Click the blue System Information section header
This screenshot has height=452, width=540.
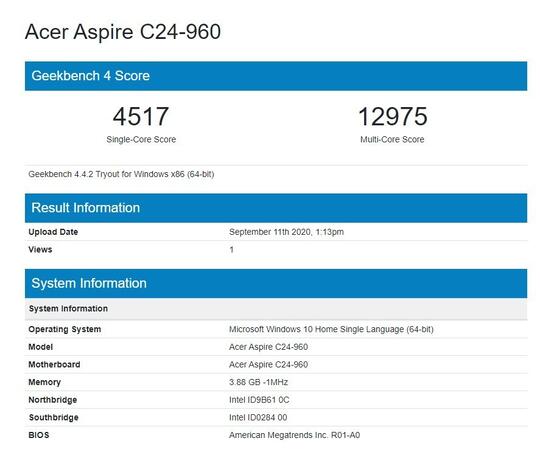(276, 284)
